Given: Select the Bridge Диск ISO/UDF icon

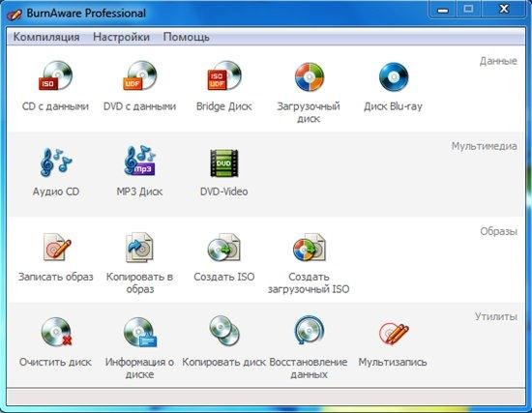Looking at the screenshot, I should (224, 76).
